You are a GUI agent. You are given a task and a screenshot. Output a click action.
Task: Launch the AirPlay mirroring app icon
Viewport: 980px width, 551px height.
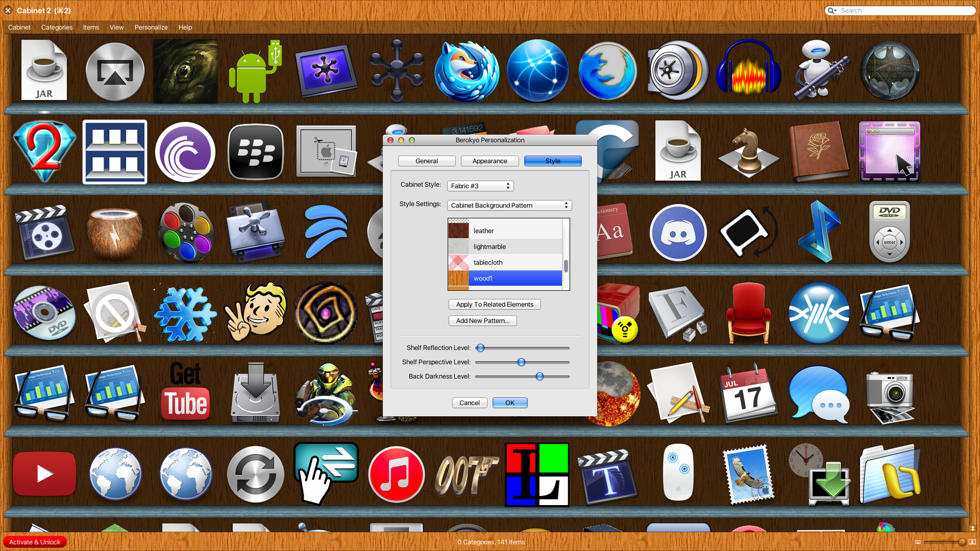pyautogui.click(x=115, y=71)
